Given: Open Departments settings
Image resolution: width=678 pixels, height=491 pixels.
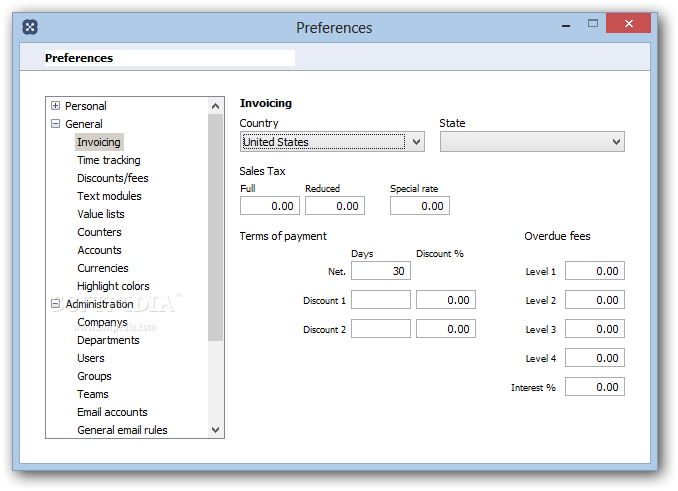Looking at the screenshot, I should point(108,340).
